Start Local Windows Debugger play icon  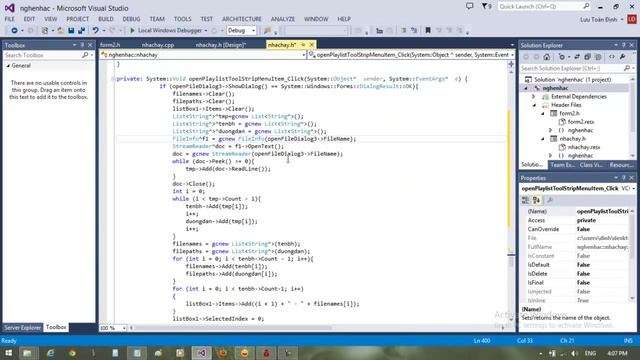coord(132,31)
